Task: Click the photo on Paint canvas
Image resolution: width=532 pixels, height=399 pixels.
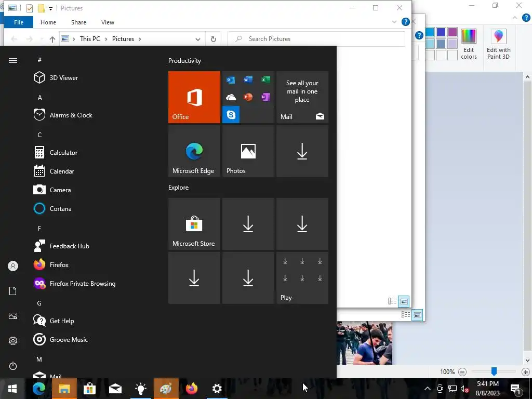Action: [364, 343]
